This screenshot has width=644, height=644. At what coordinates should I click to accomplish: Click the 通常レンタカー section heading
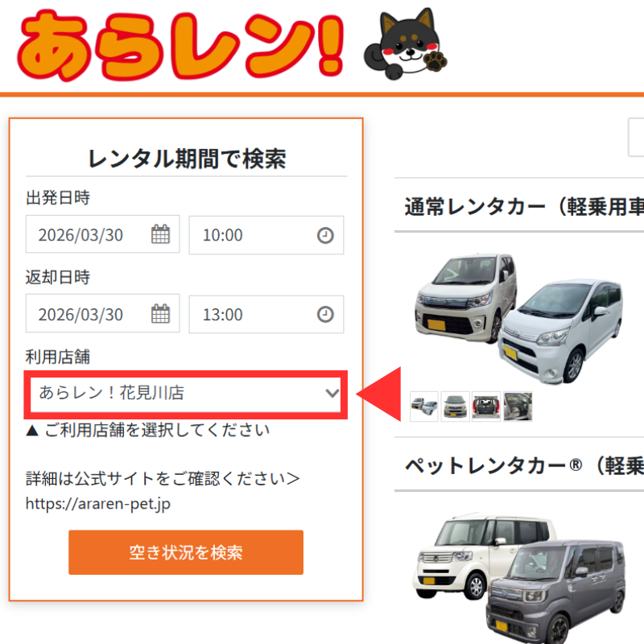coord(524,206)
